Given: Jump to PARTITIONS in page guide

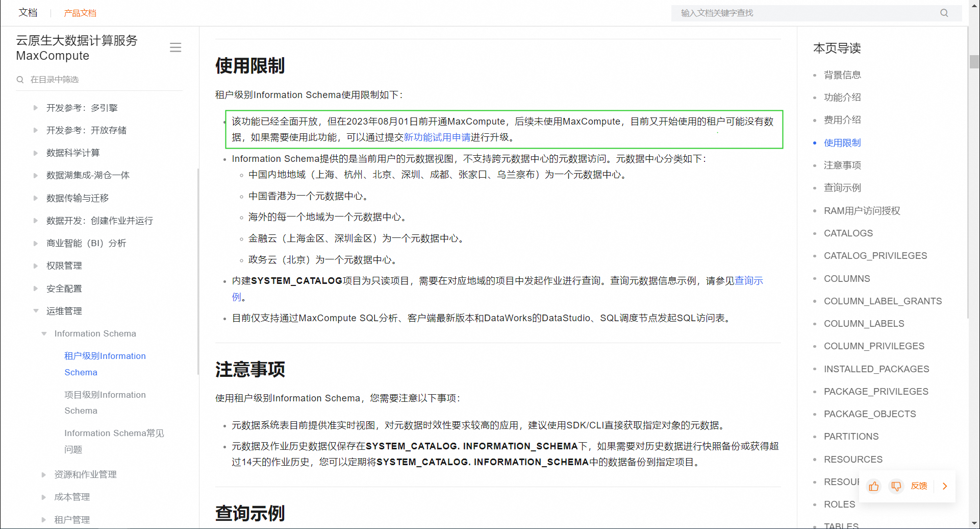Looking at the screenshot, I should (x=851, y=436).
